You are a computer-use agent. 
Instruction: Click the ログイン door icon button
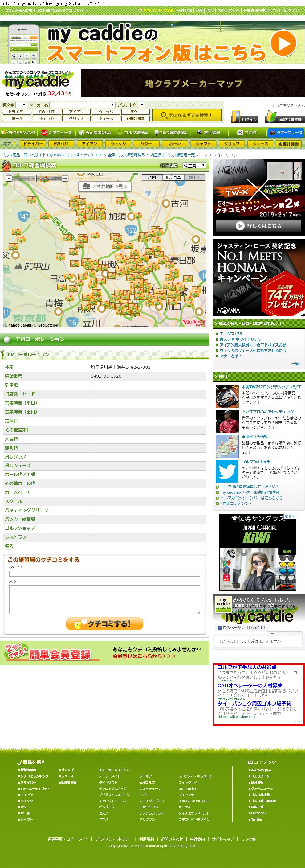pos(245,117)
